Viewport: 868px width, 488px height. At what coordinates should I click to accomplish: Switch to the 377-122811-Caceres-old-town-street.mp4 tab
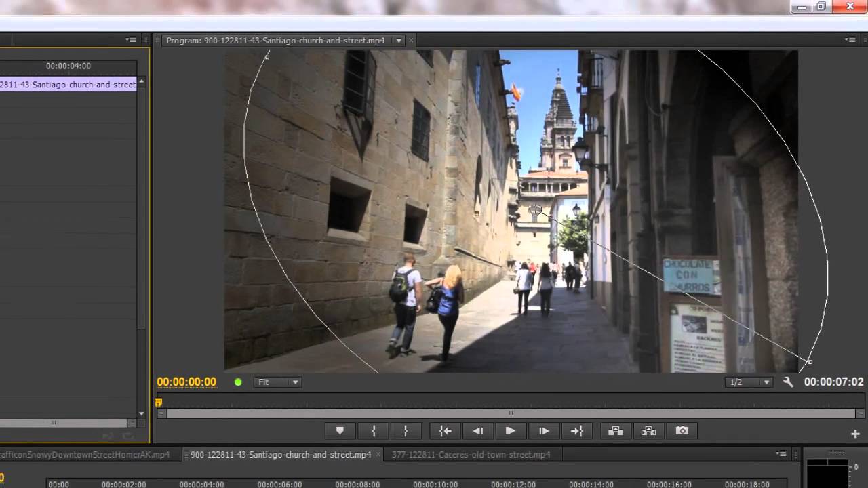coord(471,455)
